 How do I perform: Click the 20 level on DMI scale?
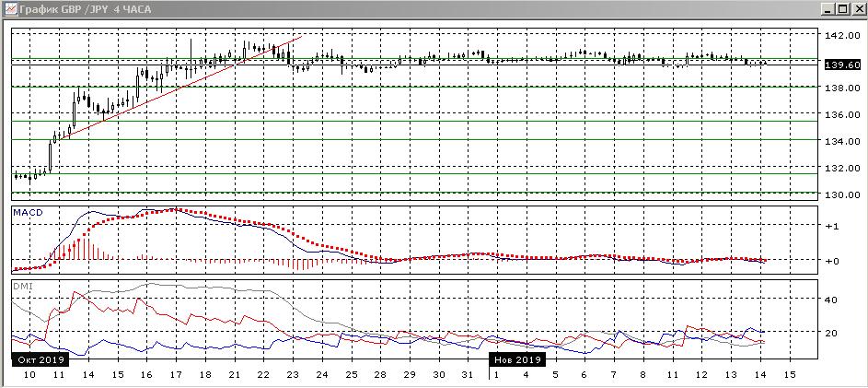[832, 333]
